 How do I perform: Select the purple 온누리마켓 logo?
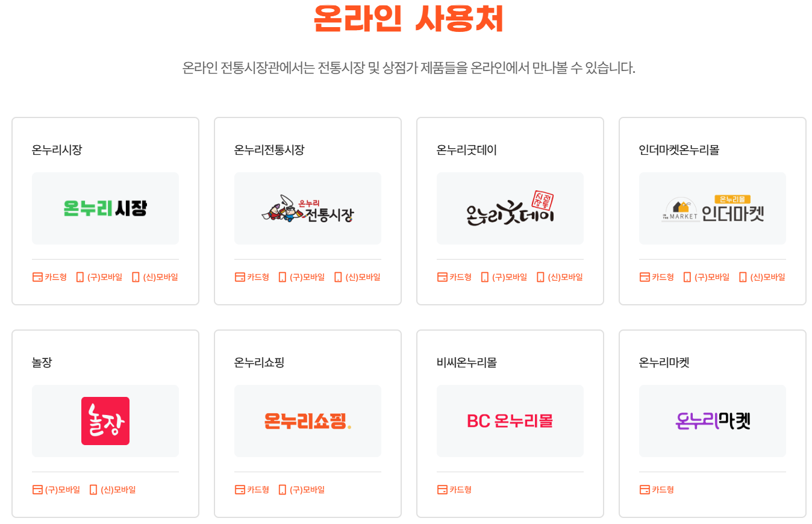pyautogui.click(x=713, y=421)
